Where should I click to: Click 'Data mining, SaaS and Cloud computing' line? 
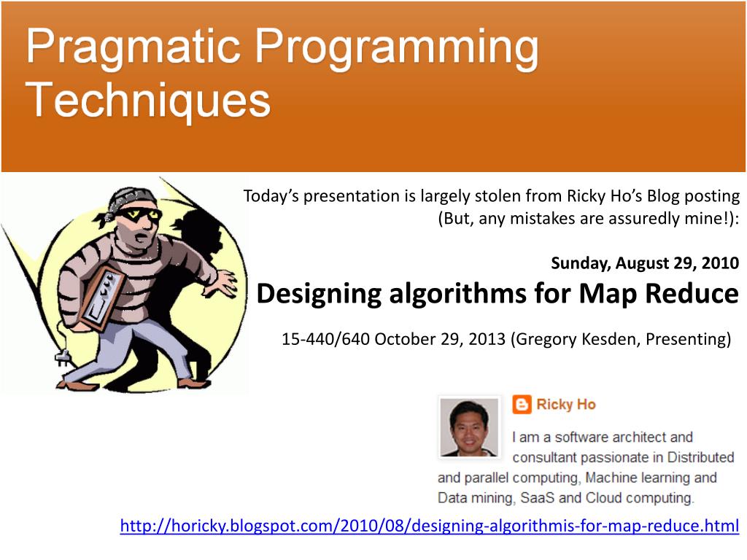click(565, 497)
